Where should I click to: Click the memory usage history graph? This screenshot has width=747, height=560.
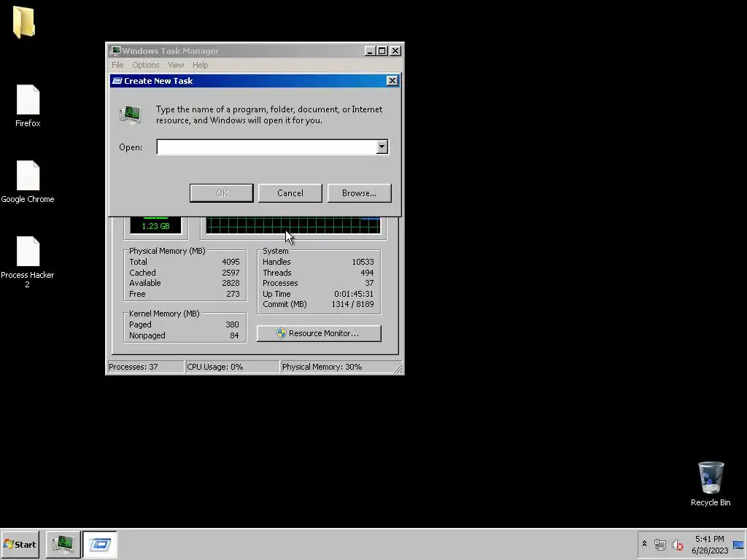click(x=293, y=225)
